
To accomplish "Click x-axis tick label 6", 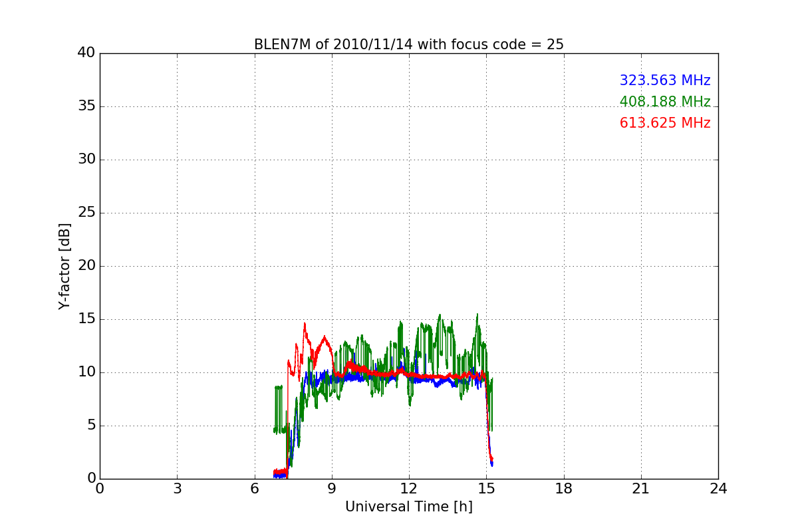I will click(254, 489).
